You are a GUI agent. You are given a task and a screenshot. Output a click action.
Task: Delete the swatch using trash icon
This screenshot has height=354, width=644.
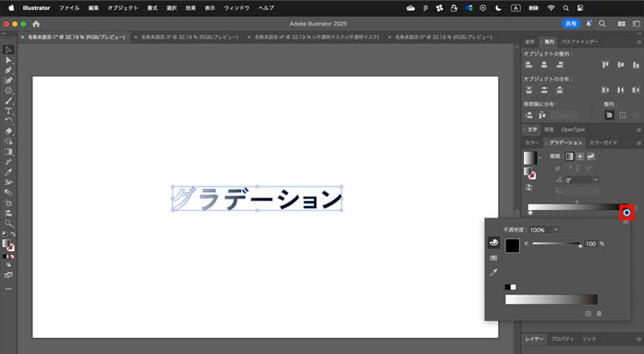[x=599, y=314]
